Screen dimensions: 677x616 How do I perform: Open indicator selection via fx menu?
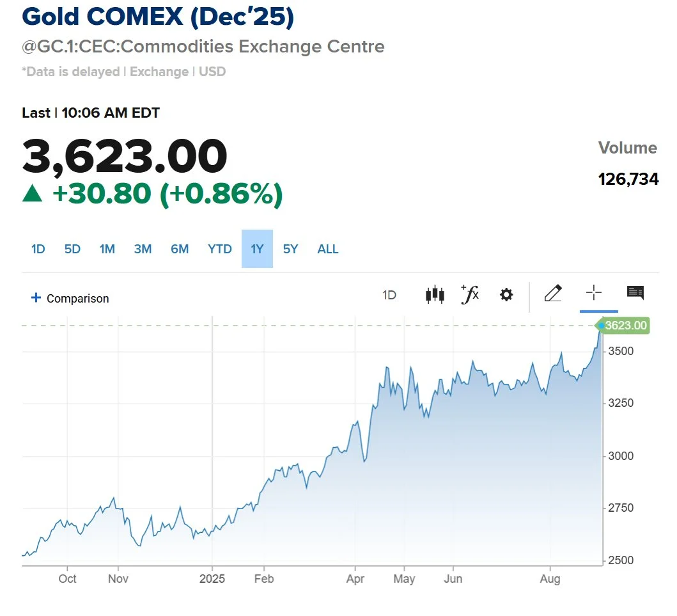pyautogui.click(x=470, y=294)
